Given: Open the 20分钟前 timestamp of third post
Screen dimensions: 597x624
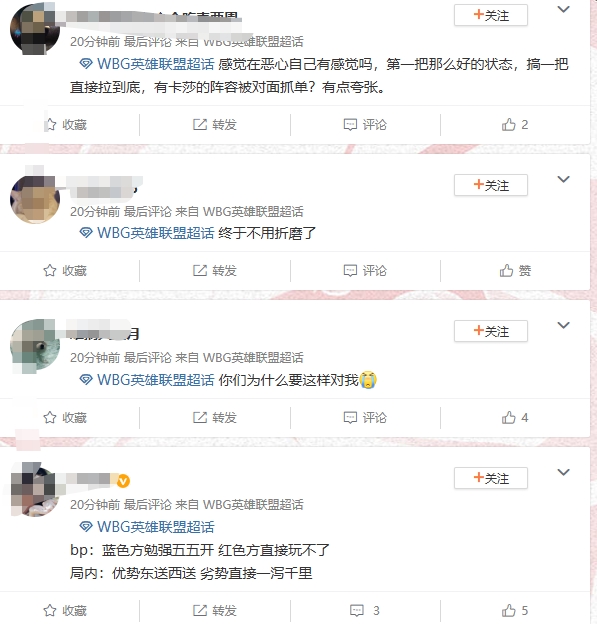Looking at the screenshot, I should 95,357.
